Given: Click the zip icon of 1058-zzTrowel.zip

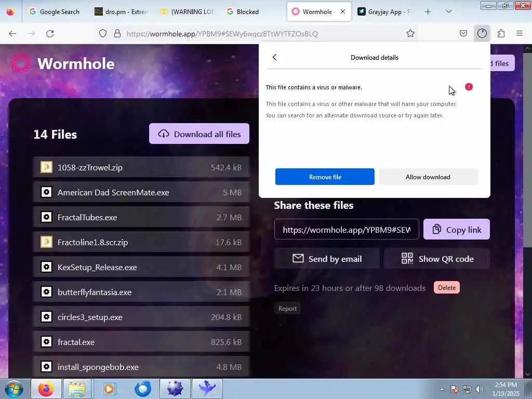Looking at the screenshot, I should 46,167.
